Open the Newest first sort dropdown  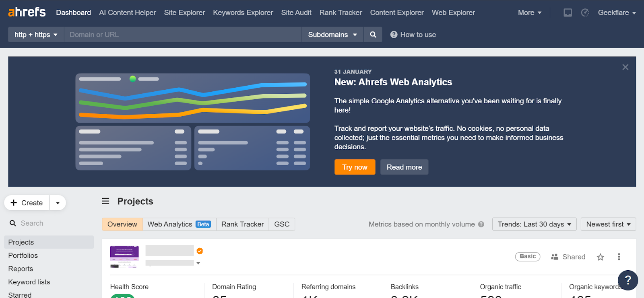click(x=608, y=224)
